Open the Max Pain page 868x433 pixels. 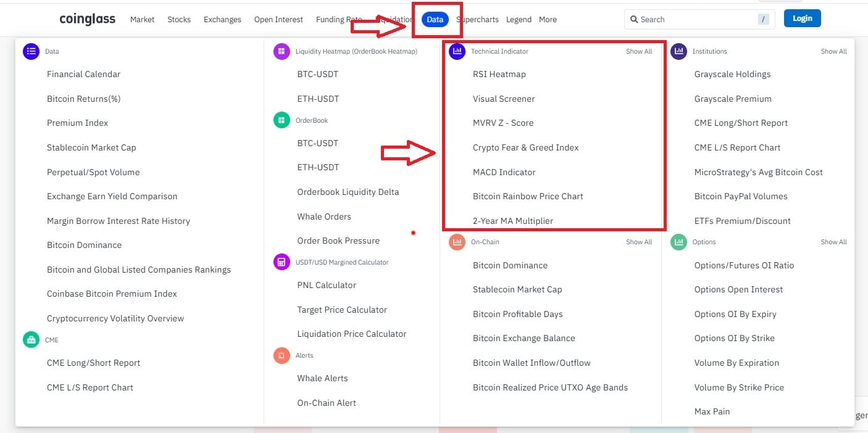712,411
